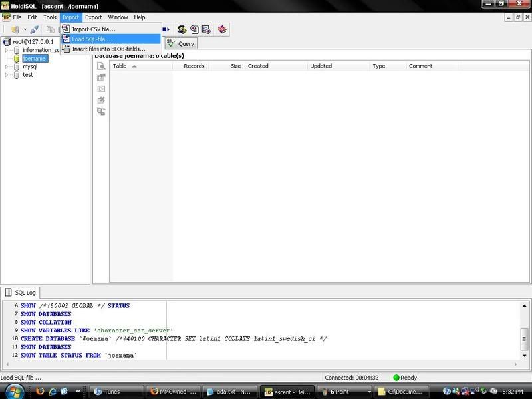Viewport: 532px width, 399px height.
Task: Open the Tools menu
Action: [49, 17]
